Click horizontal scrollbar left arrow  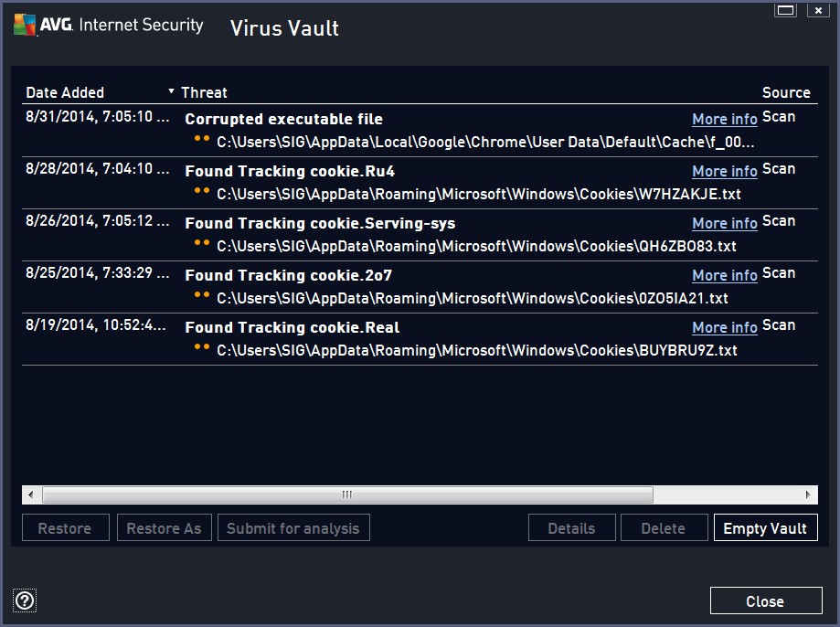point(31,494)
